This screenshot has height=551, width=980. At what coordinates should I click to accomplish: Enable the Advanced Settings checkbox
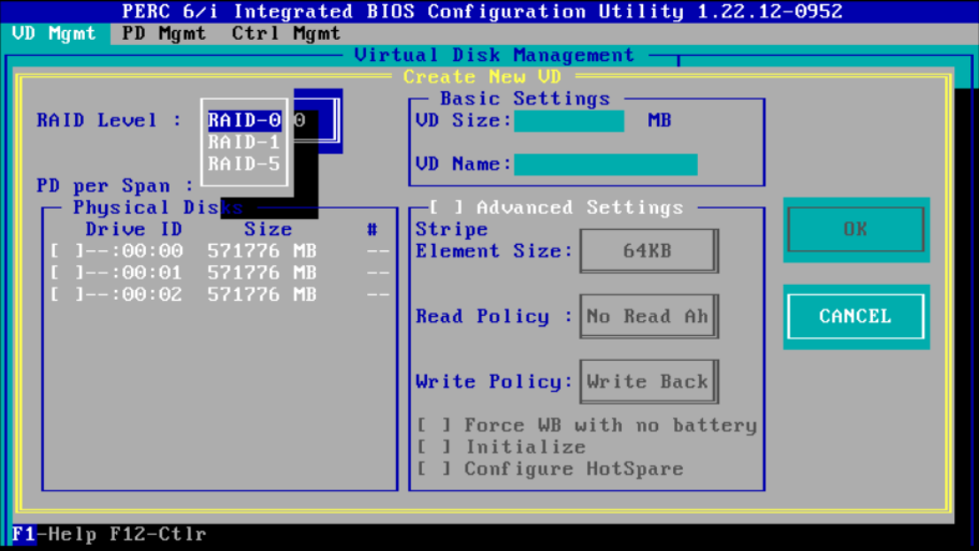pos(447,208)
